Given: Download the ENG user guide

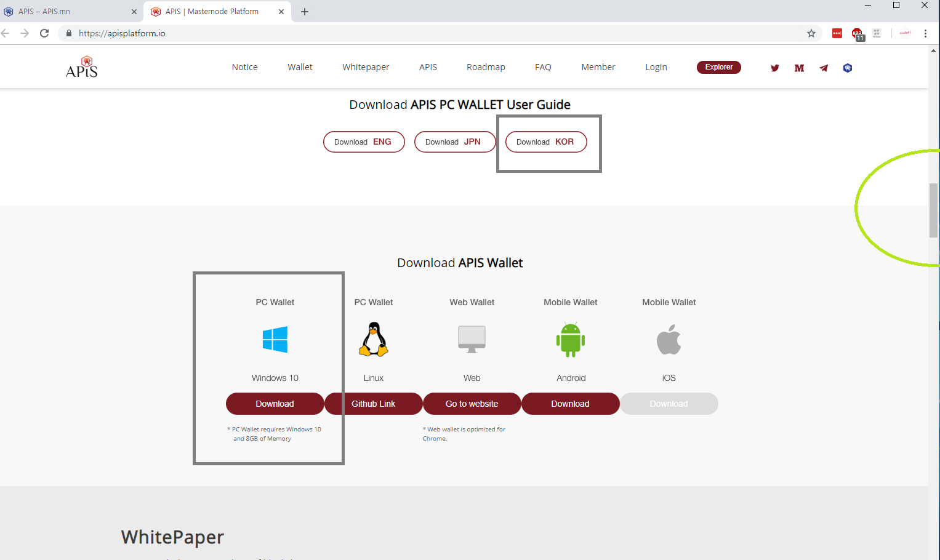Looking at the screenshot, I should (x=364, y=142).
